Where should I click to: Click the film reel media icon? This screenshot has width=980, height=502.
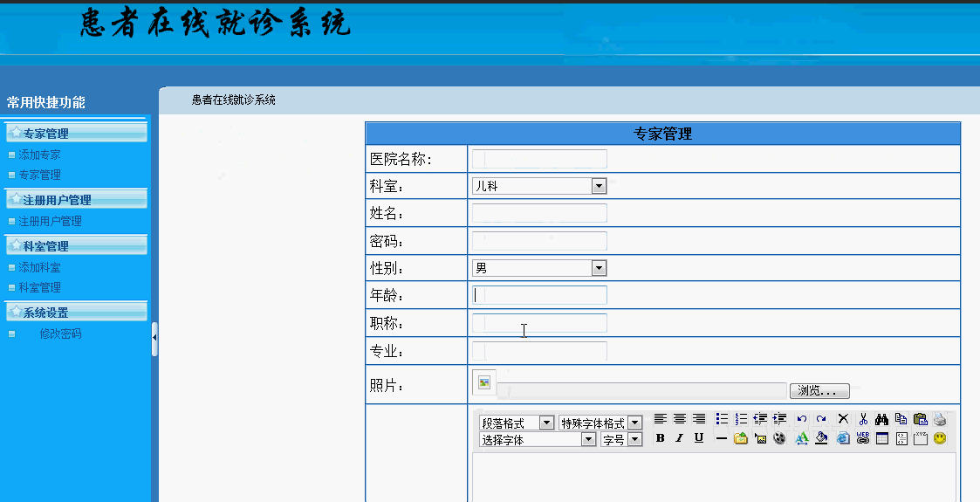tap(779, 438)
